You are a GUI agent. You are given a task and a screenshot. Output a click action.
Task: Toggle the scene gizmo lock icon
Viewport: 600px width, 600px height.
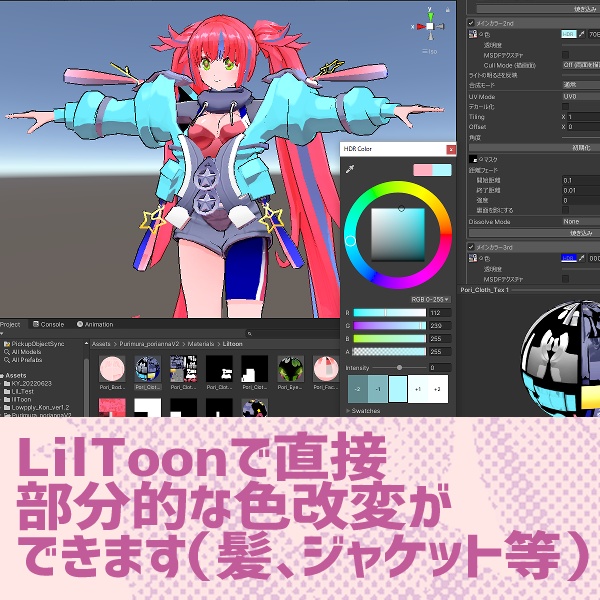pos(447,10)
